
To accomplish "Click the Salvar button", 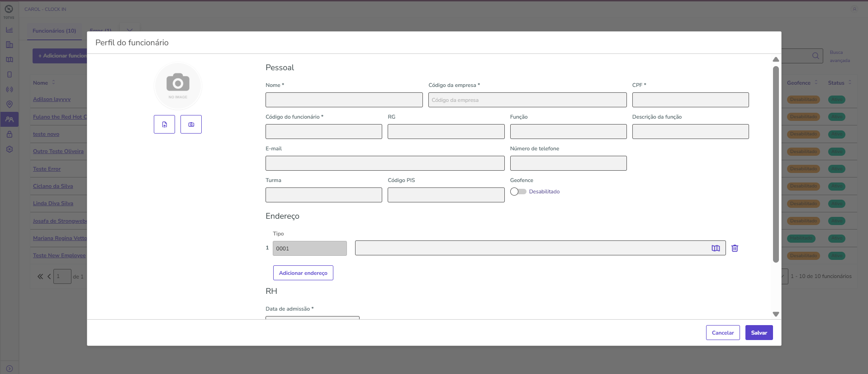I will [x=759, y=333].
